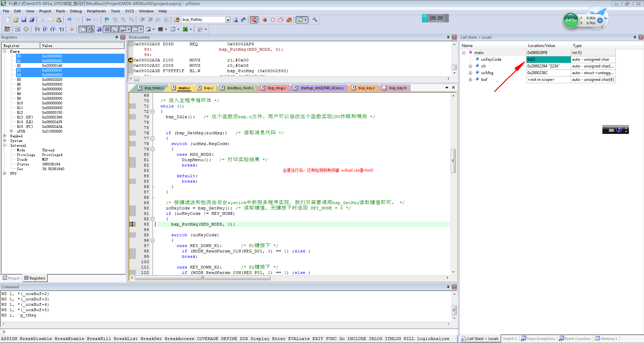
Task: Expand the ucMsg variable in Locals
Action: coord(470,73)
